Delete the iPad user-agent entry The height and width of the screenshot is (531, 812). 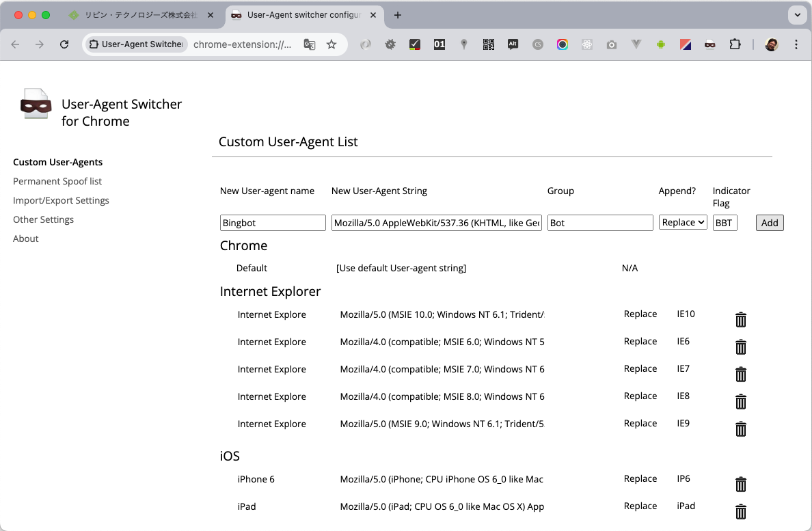click(x=740, y=511)
